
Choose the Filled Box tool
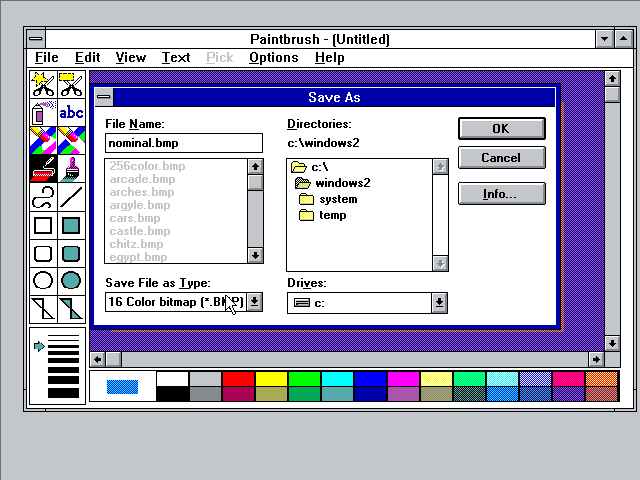tap(71, 225)
